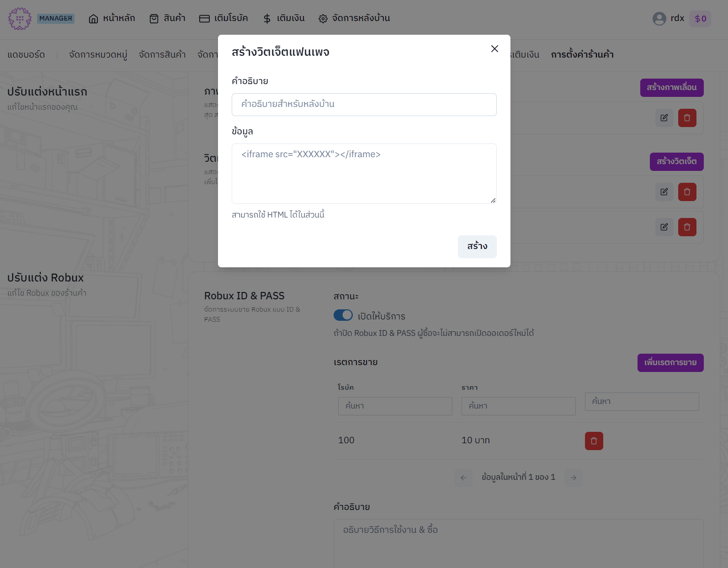Click the iframe data textarea
This screenshot has width=728, height=568.
[364, 174]
